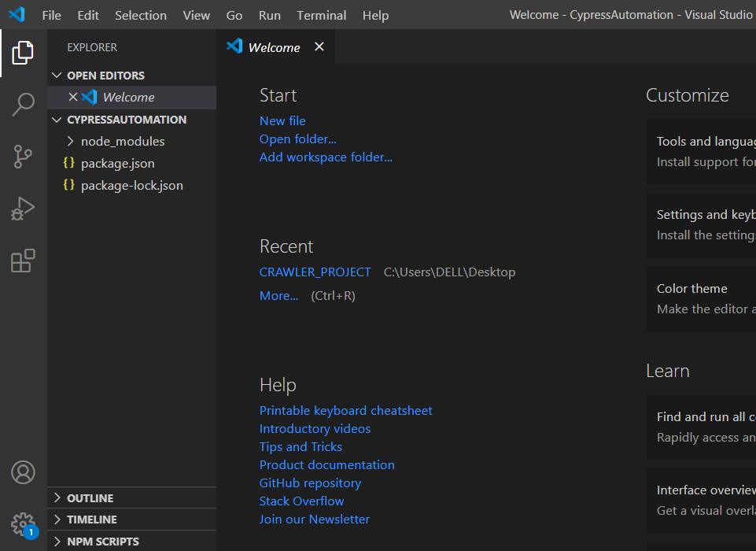756x551 pixels.
Task: Click Join our Newsletter link
Action: 315,520
